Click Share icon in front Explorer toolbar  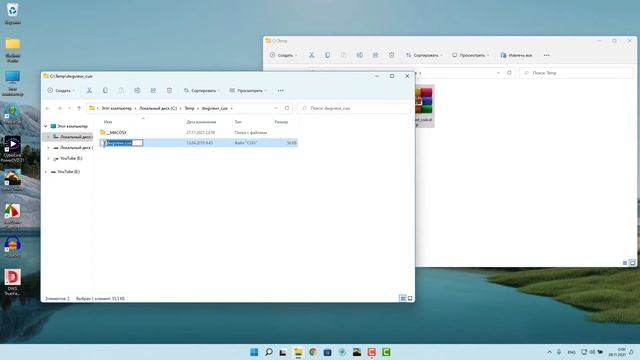coord(153,91)
